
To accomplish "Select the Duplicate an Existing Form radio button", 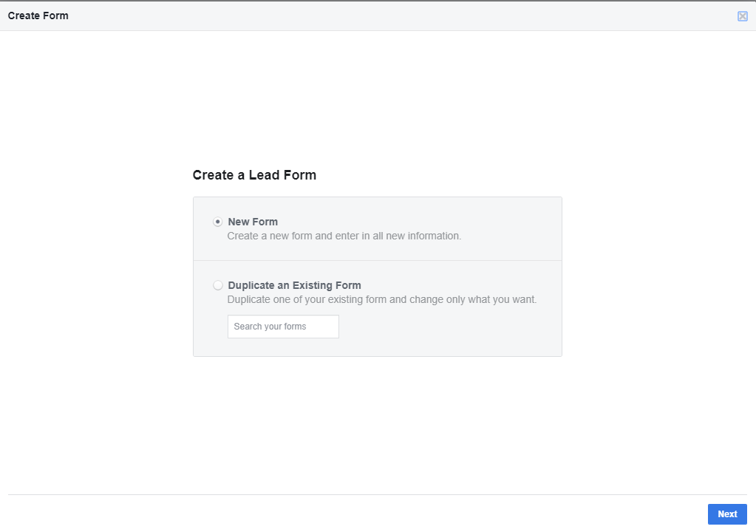I will (218, 285).
